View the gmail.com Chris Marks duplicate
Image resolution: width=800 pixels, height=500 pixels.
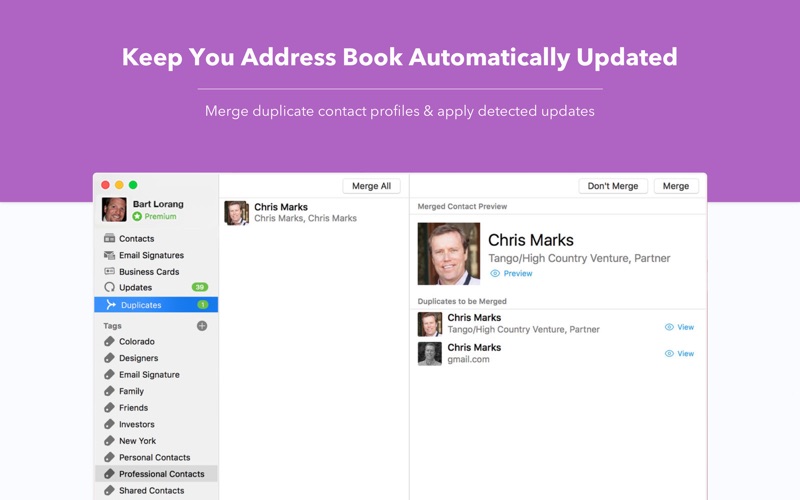click(x=679, y=354)
